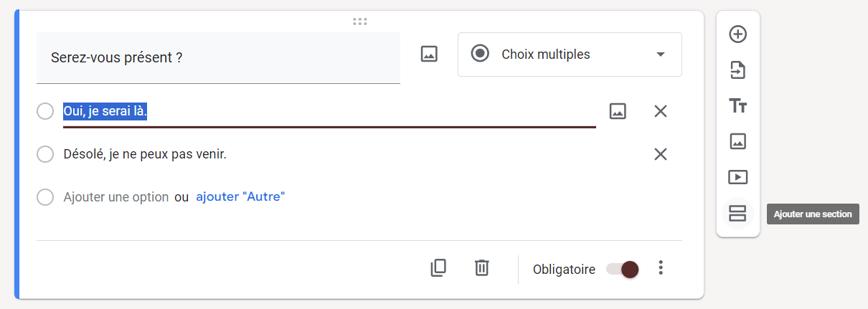The height and width of the screenshot is (309, 868).
Task: Open the three-dot more options menu
Action: (x=661, y=268)
